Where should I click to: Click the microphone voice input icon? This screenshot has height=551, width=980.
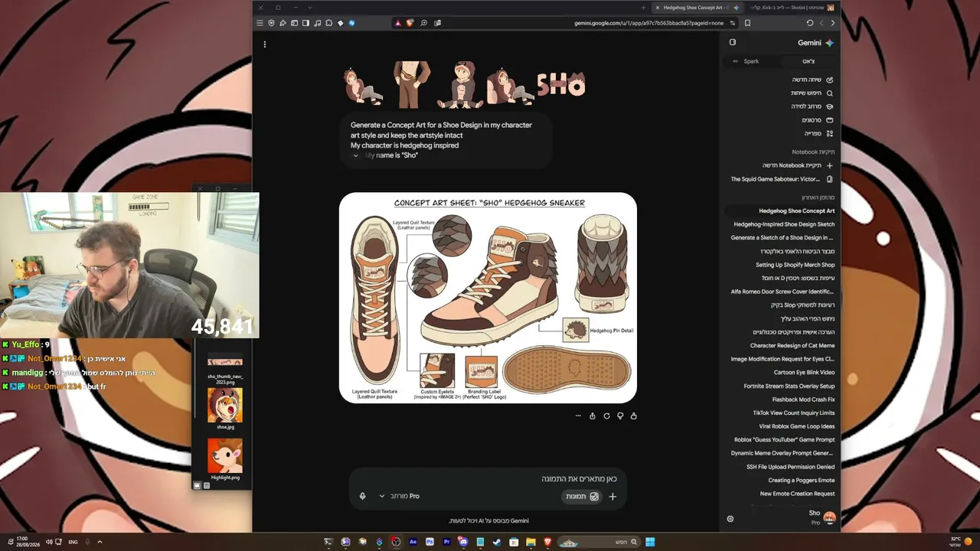(363, 496)
